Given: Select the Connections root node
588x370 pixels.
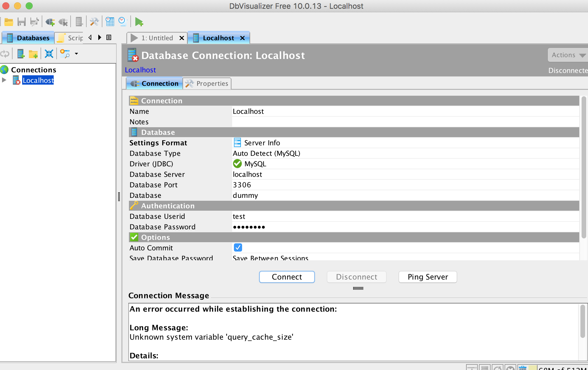Looking at the screenshot, I should tap(34, 70).
